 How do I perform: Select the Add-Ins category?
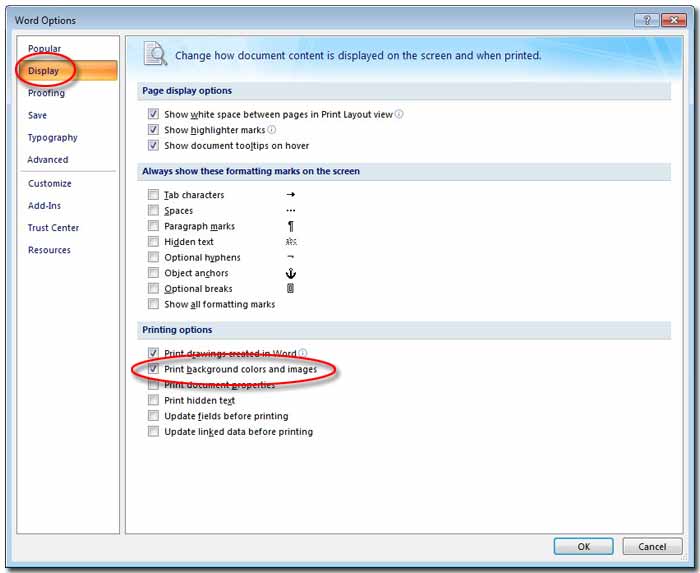(x=44, y=206)
